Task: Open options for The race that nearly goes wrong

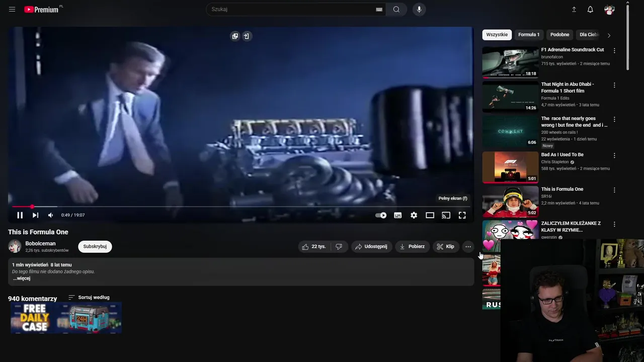Action: point(614,120)
